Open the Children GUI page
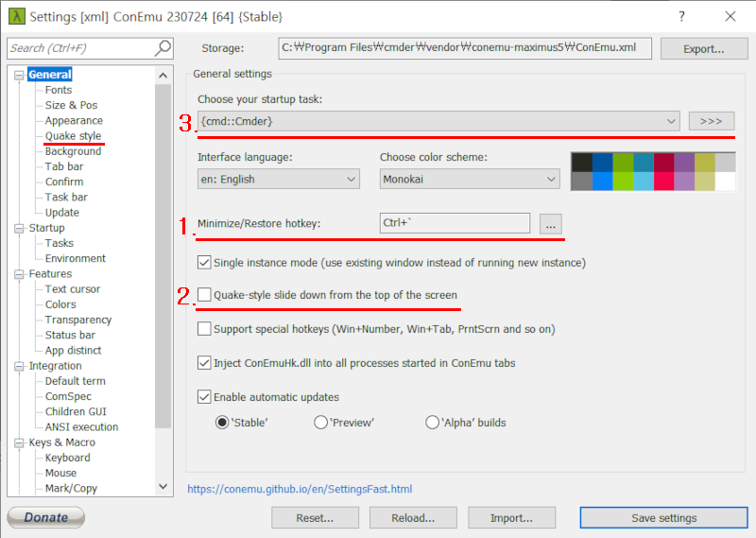This screenshot has height=538, width=756. pyautogui.click(x=76, y=412)
